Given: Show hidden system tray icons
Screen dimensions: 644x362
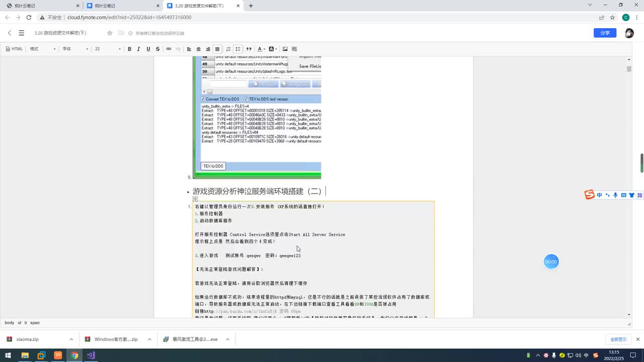Looking at the screenshot, I should click(538, 355).
